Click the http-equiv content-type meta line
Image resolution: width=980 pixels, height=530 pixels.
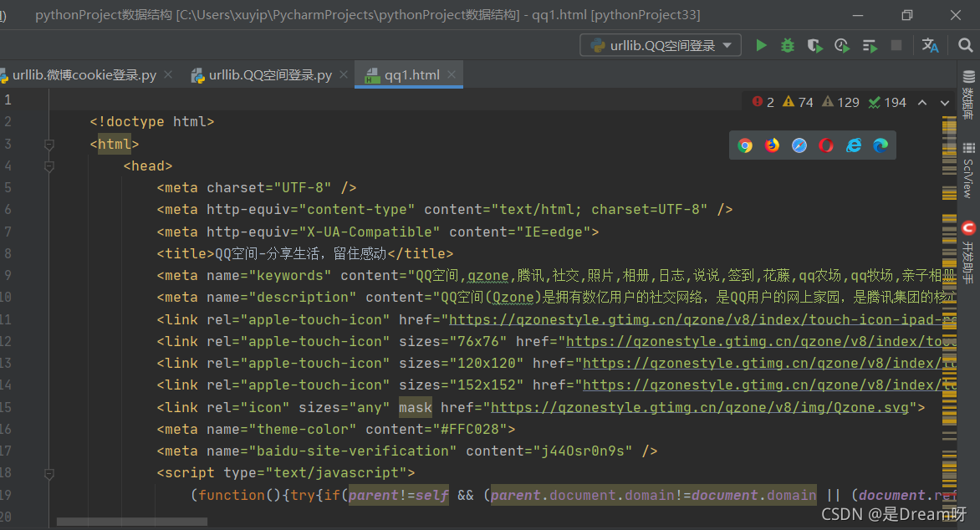coord(445,209)
